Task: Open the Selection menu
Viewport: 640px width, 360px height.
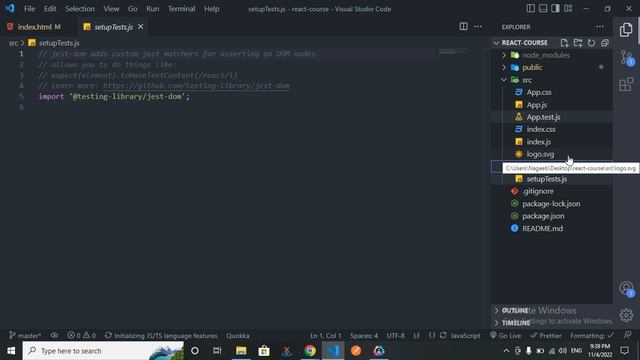Action: (x=80, y=9)
